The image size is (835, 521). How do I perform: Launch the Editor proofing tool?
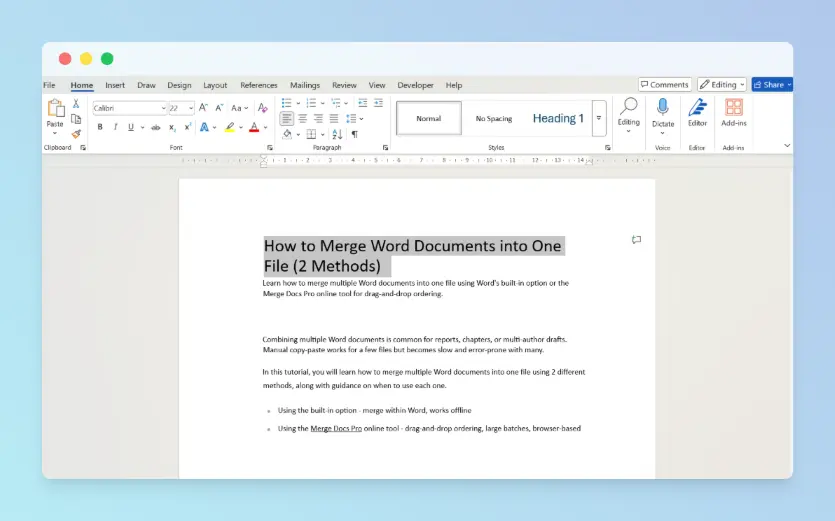697,113
